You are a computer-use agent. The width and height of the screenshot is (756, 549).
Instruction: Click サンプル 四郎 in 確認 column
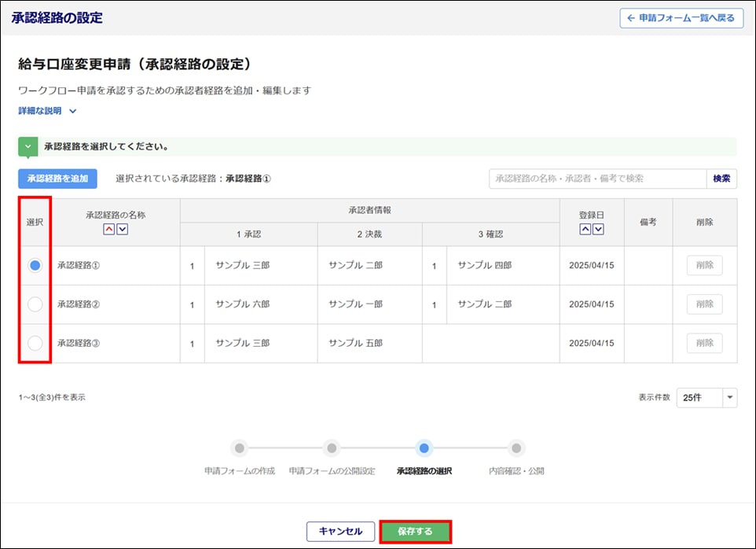coord(485,265)
